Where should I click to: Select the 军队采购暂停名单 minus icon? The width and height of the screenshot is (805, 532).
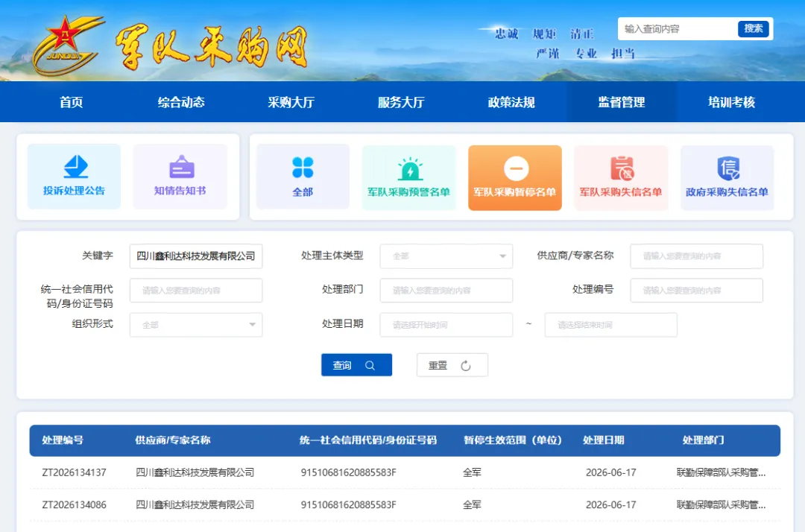pyautogui.click(x=516, y=168)
